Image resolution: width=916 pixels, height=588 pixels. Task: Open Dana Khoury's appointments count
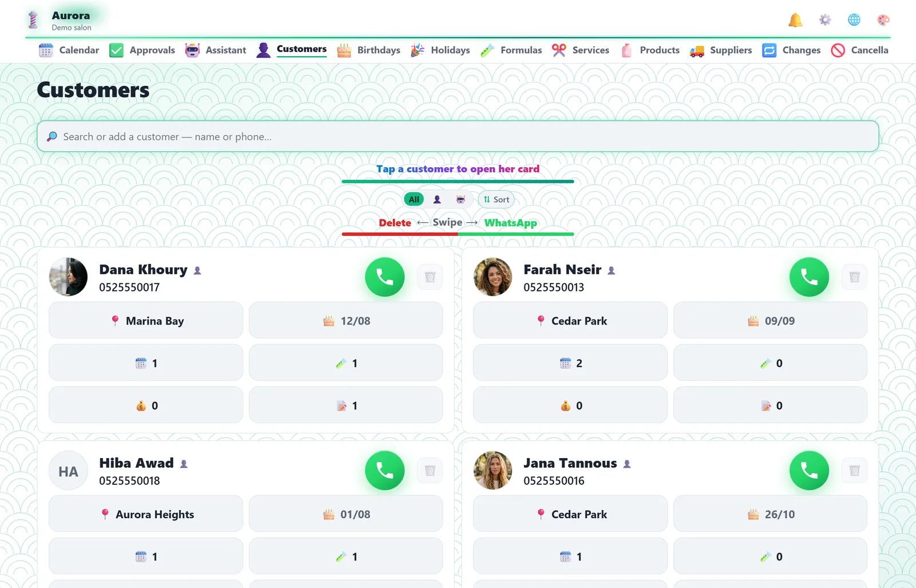(x=146, y=363)
